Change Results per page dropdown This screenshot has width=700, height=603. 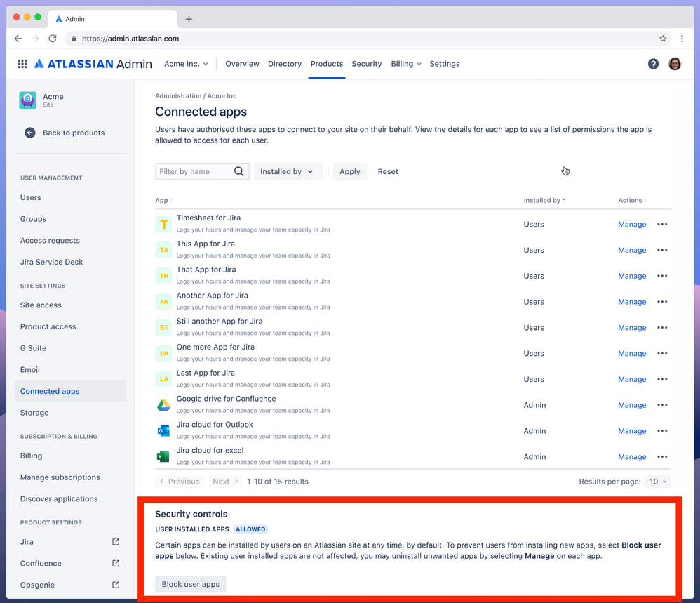pos(657,482)
